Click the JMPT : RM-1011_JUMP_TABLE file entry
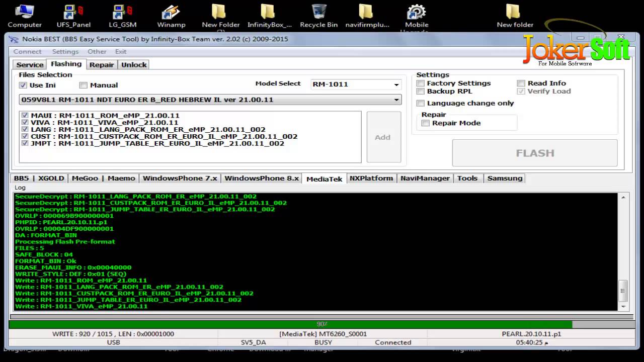This screenshot has height=362, width=644. click(x=157, y=144)
